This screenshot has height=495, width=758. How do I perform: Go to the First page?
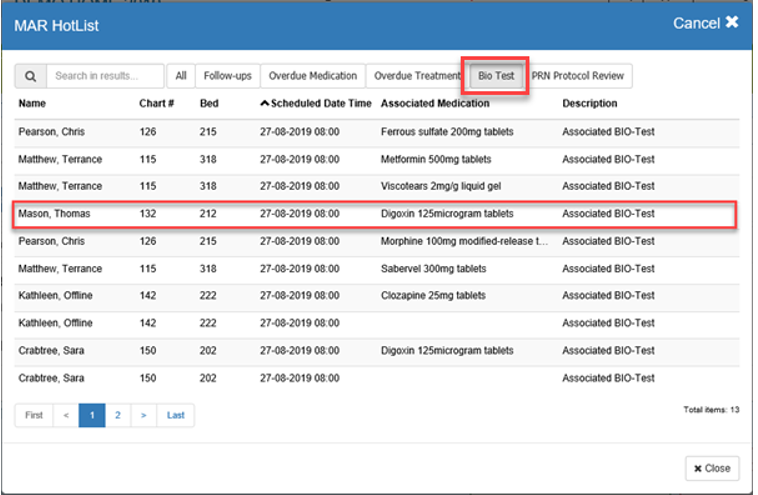point(34,415)
